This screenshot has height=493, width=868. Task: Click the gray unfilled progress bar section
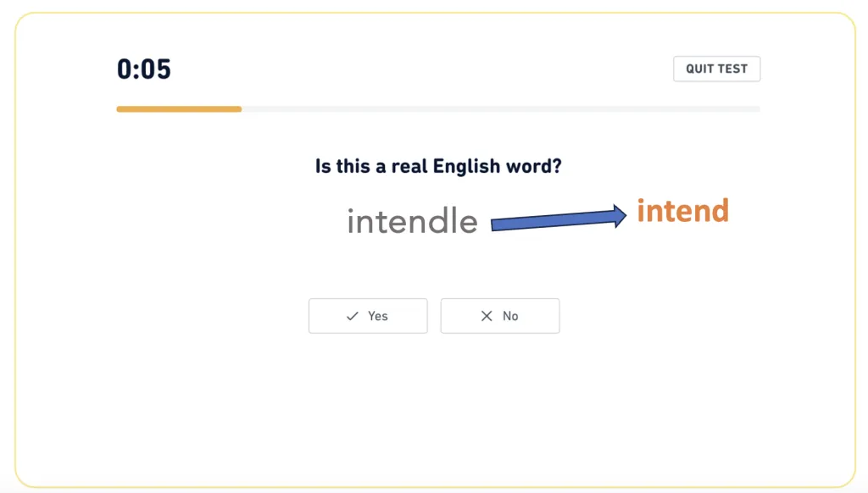tap(509, 109)
